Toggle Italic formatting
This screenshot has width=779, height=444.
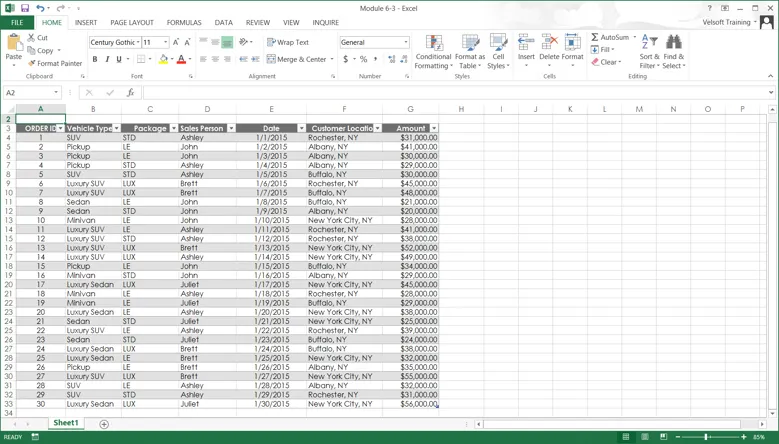pyautogui.click(x=107, y=59)
